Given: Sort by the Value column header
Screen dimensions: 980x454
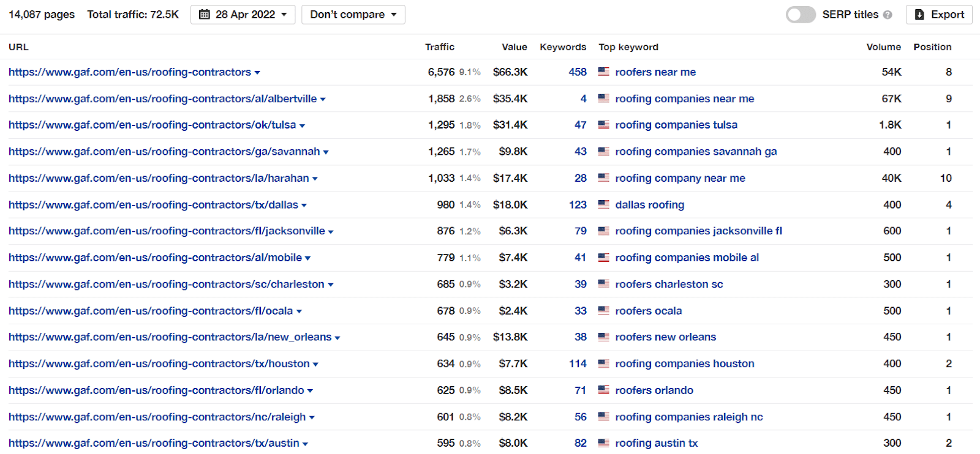Looking at the screenshot, I should [514, 47].
